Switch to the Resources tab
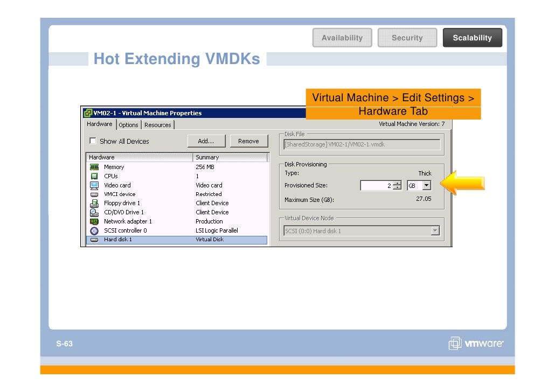This screenshot has width=555, height=392. 157,125
